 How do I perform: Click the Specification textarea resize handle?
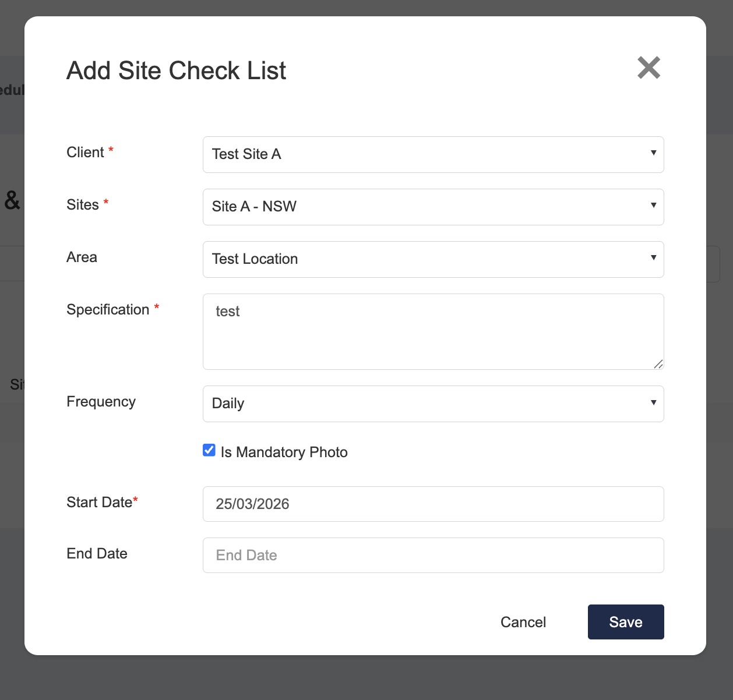click(658, 364)
